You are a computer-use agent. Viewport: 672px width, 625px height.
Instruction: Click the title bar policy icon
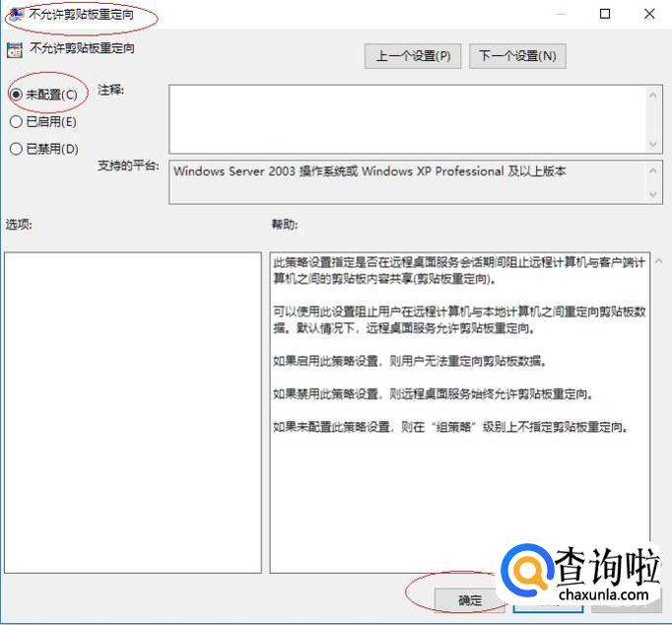[x=16, y=14]
